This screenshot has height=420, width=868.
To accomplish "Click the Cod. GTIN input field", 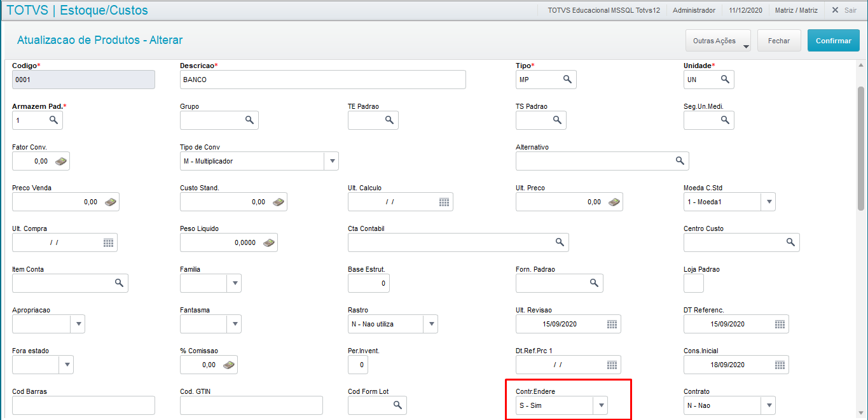I will click(x=251, y=405).
